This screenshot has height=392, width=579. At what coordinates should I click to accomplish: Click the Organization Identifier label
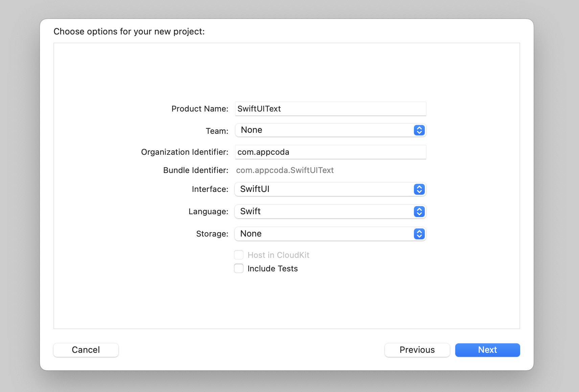(x=185, y=152)
